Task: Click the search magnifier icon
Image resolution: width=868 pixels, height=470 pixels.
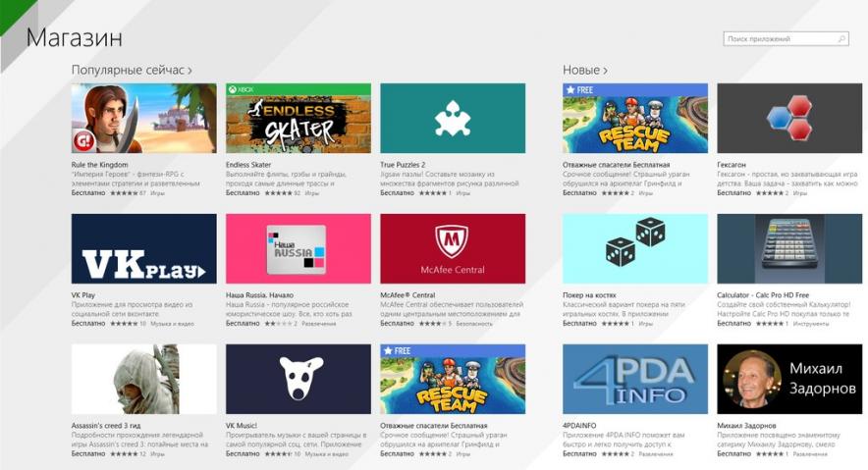Action: pos(841,38)
